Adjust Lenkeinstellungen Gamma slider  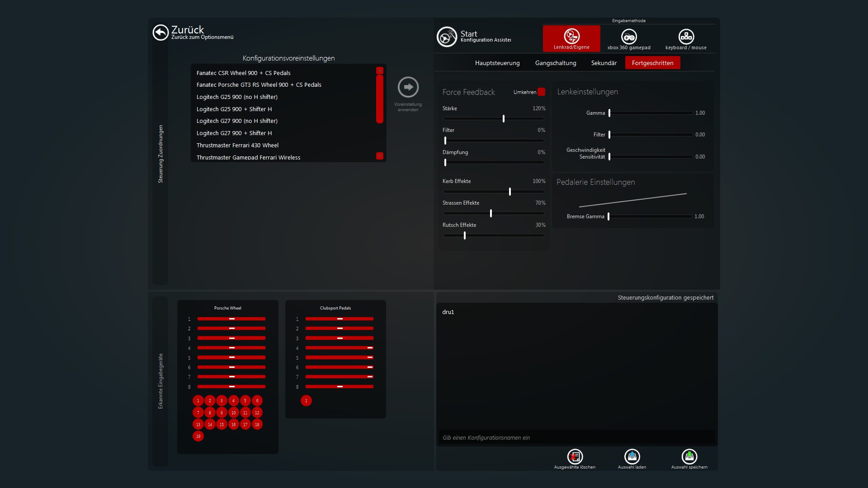pyautogui.click(x=651, y=113)
